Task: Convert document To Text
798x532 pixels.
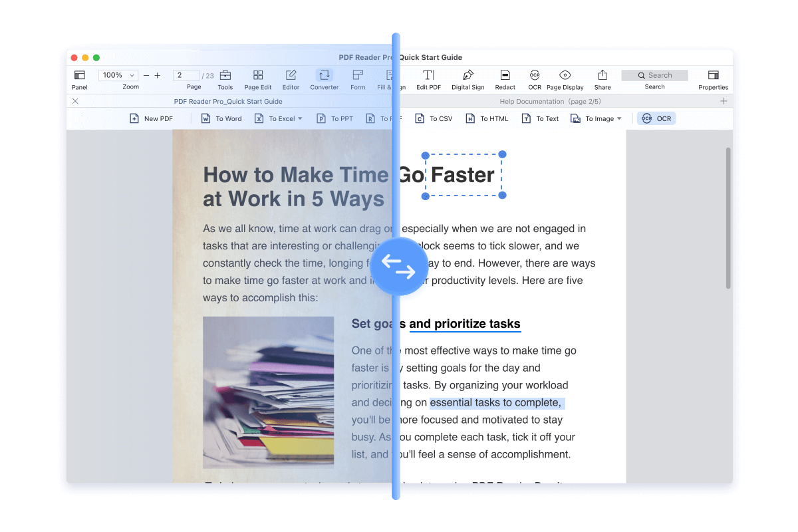Action: point(540,118)
